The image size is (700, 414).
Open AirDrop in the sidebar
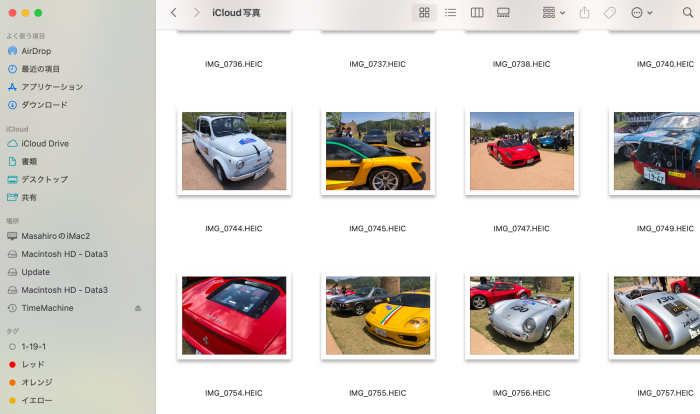[x=36, y=51]
